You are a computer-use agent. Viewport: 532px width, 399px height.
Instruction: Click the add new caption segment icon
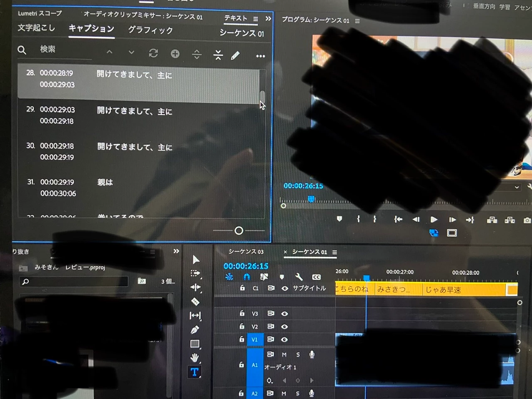click(175, 54)
